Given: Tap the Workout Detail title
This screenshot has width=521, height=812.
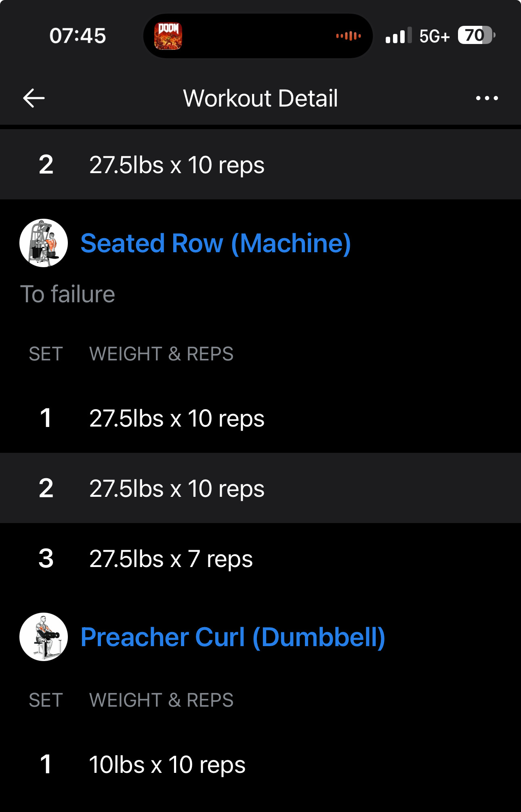Looking at the screenshot, I should pos(260,98).
